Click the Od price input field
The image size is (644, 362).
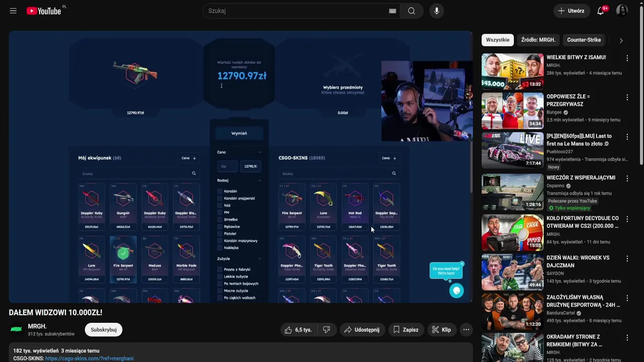pos(227,166)
